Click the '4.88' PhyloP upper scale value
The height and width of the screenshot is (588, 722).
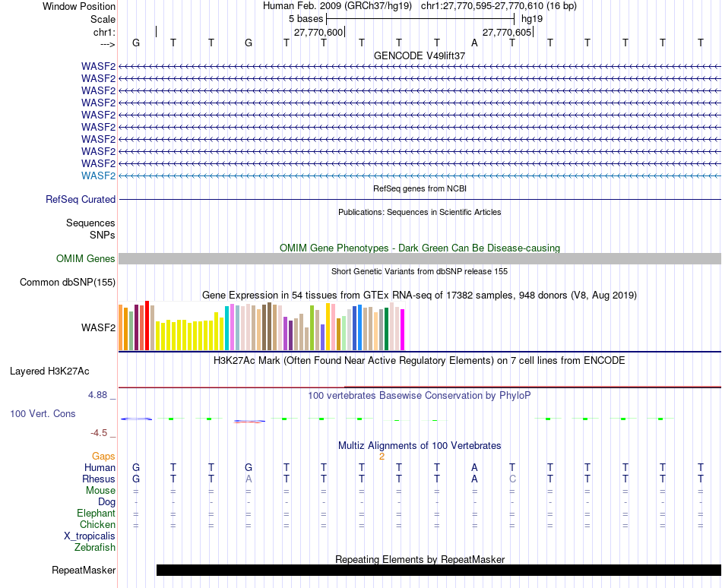(97, 395)
